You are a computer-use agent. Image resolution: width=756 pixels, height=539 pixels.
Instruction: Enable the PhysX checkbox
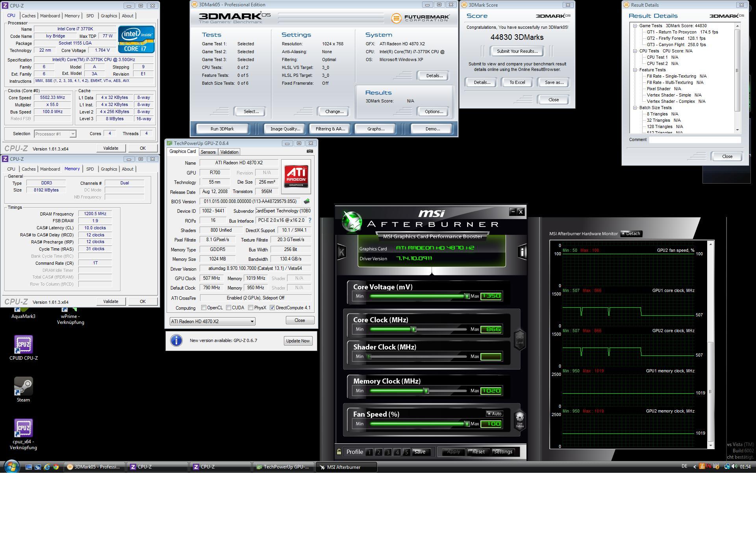[x=250, y=308]
